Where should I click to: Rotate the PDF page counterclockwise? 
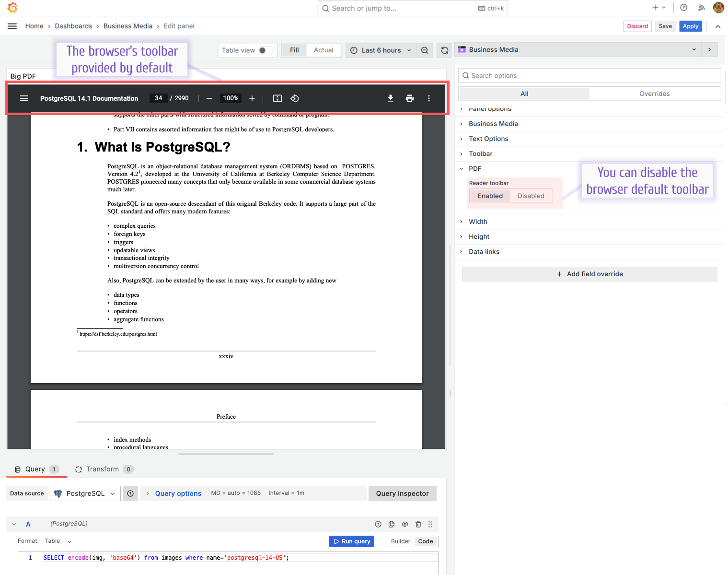[295, 98]
